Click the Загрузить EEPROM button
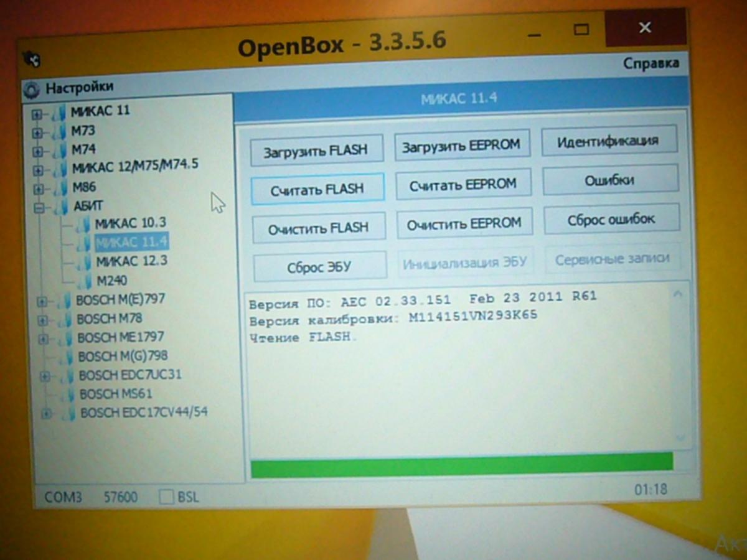Image resolution: width=747 pixels, height=560 pixels. tap(461, 146)
